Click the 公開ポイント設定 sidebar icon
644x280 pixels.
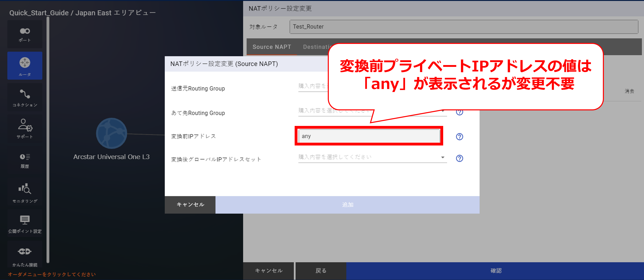click(25, 224)
